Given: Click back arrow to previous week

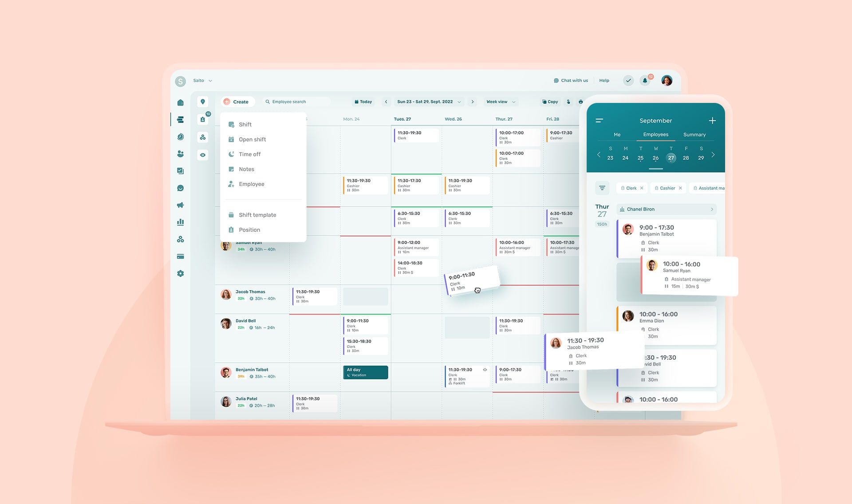Looking at the screenshot, I should click(x=385, y=102).
